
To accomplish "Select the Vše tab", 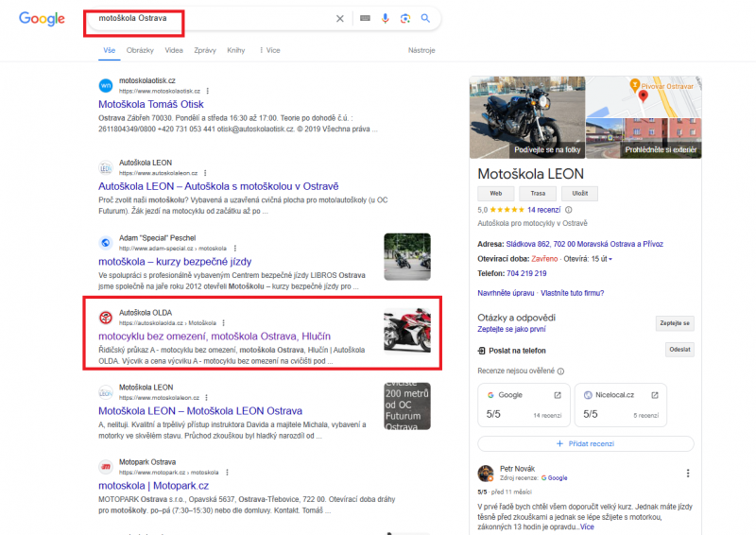I will tap(110, 50).
